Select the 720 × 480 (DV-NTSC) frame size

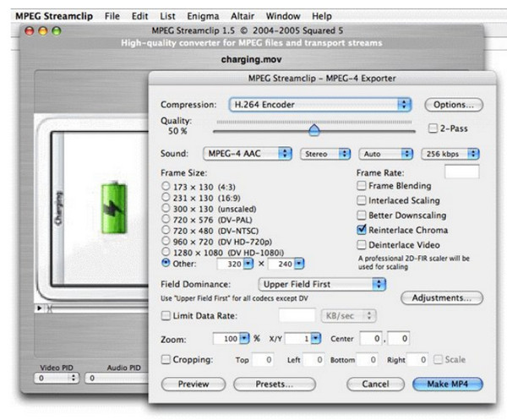[166, 230]
